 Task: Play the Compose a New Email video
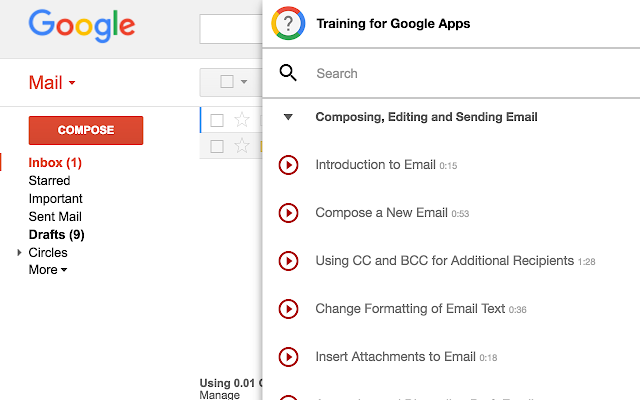(x=288, y=213)
